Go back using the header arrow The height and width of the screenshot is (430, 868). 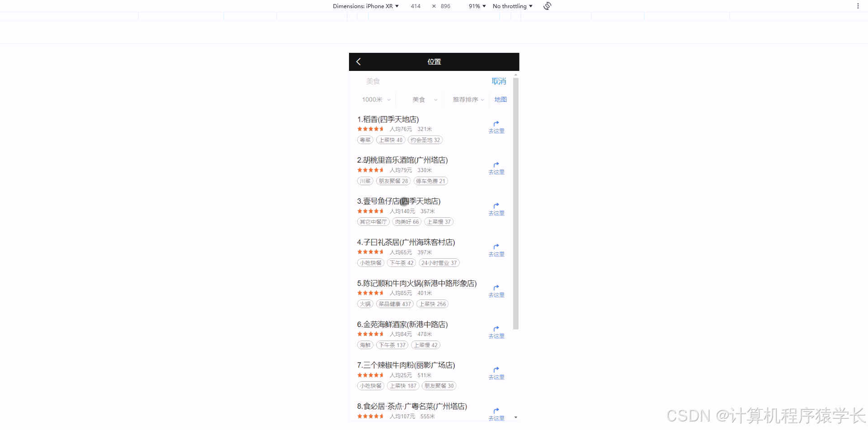pos(359,61)
